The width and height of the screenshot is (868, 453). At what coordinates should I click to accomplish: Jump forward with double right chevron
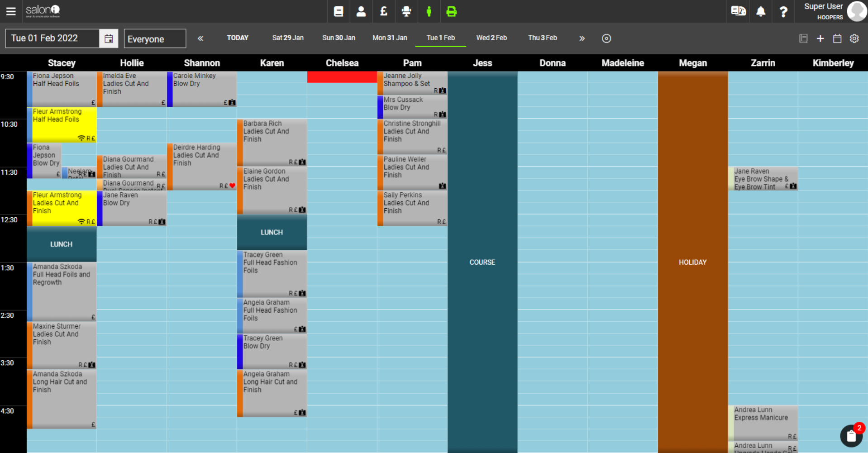[582, 38]
